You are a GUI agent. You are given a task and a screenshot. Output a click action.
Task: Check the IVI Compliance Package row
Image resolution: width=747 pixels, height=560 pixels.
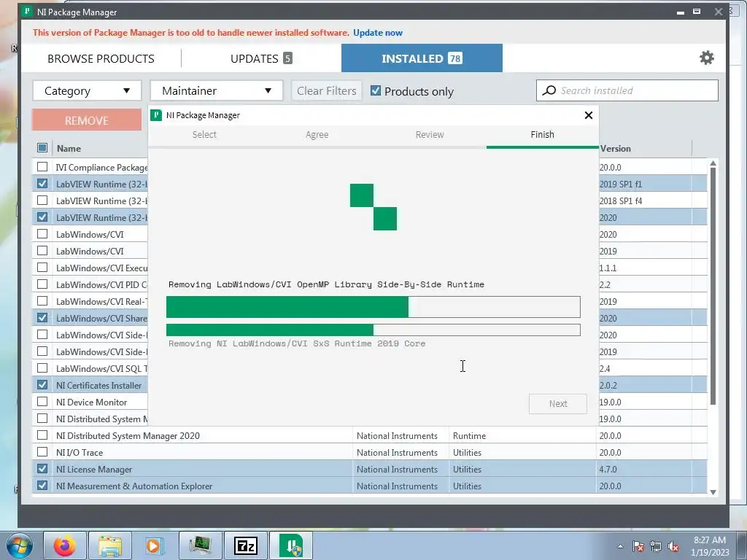42,167
